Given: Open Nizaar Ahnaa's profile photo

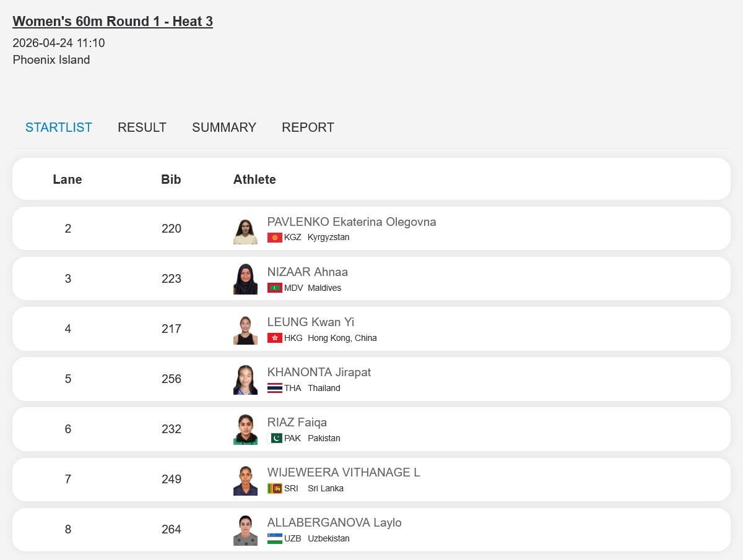Looking at the screenshot, I should coord(245,279).
